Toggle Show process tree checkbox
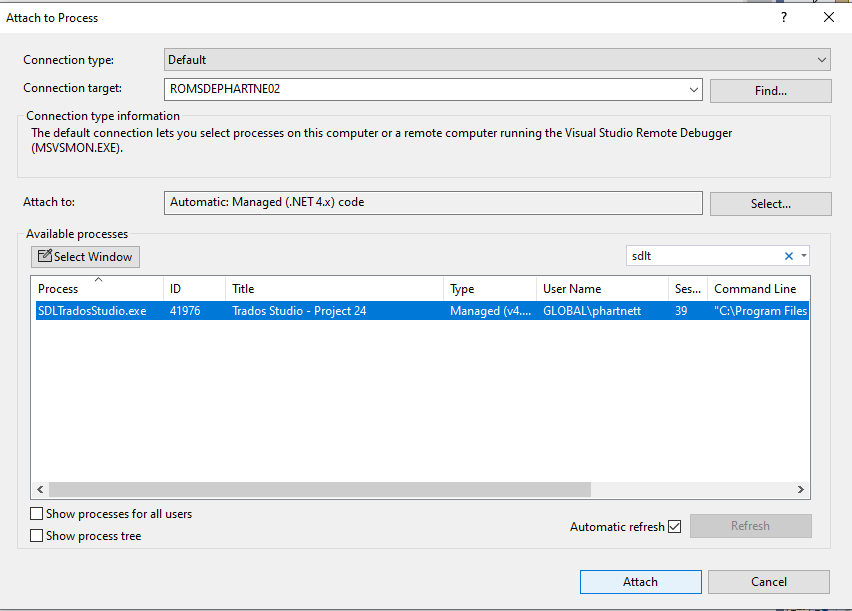 [37, 536]
